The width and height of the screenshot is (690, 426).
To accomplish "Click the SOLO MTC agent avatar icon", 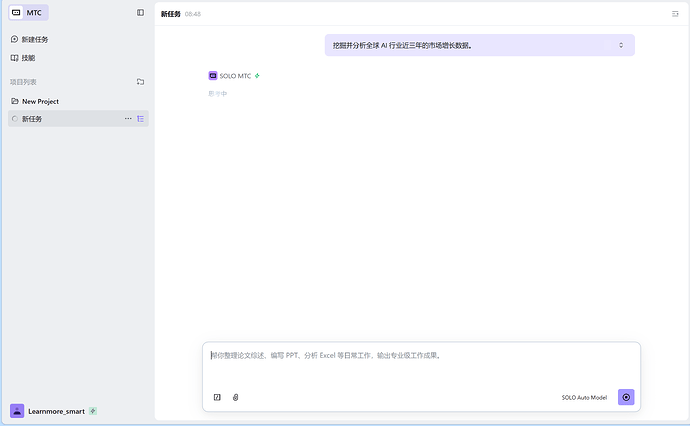I will tap(212, 75).
